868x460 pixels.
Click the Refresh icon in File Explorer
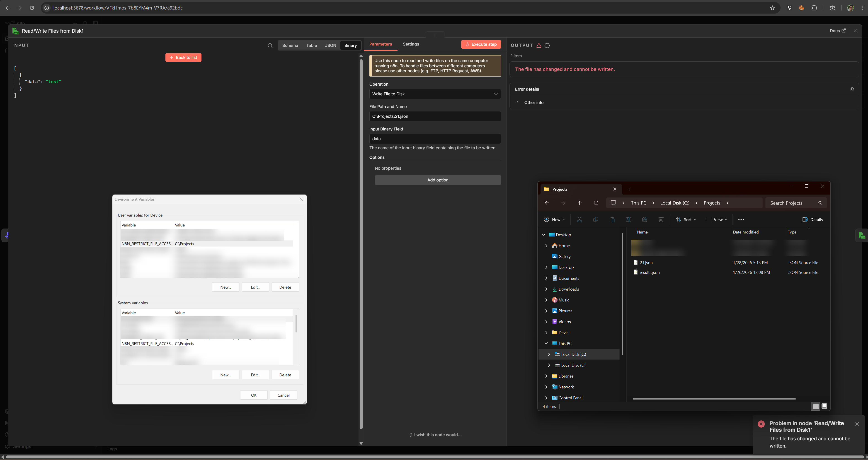point(596,203)
